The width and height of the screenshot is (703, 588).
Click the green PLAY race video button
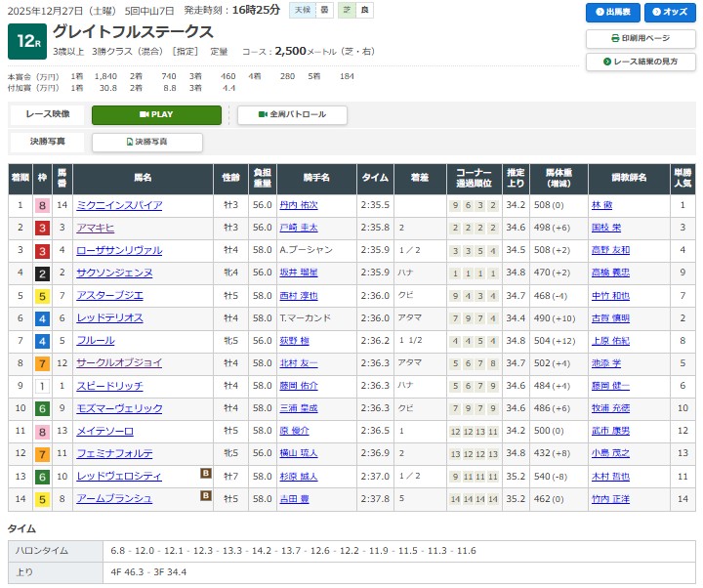click(156, 114)
